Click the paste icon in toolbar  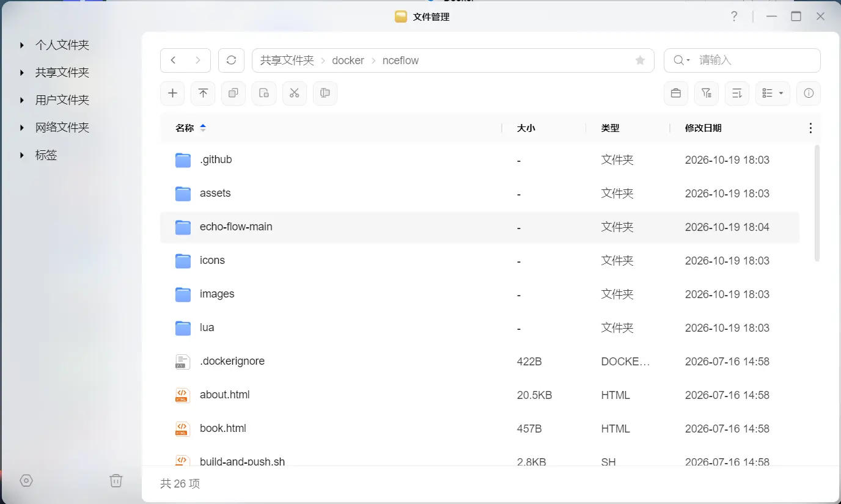point(264,93)
